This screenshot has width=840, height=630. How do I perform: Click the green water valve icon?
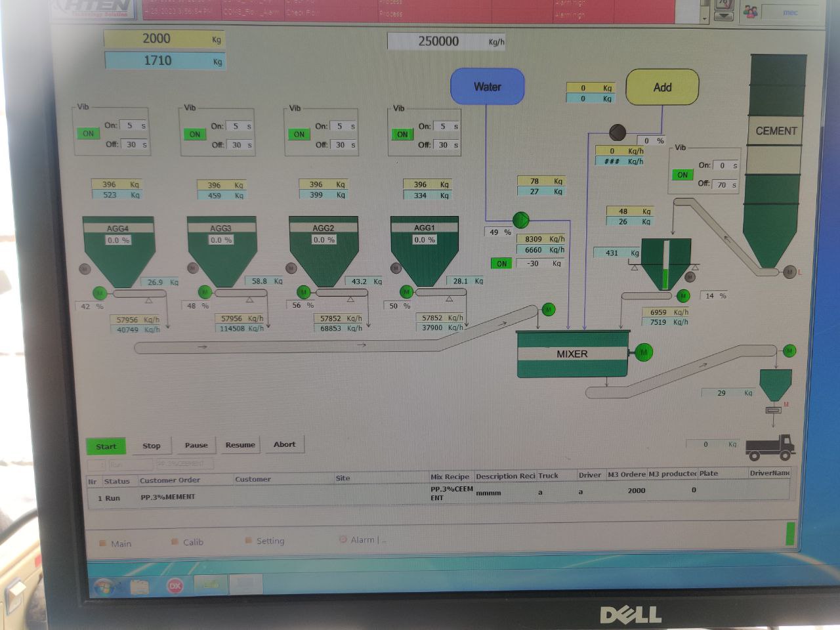coord(520,220)
